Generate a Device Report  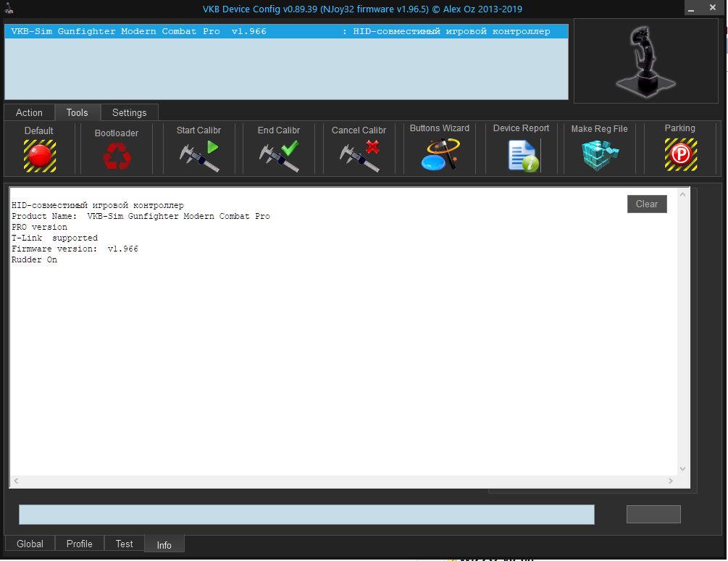tap(523, 156)
